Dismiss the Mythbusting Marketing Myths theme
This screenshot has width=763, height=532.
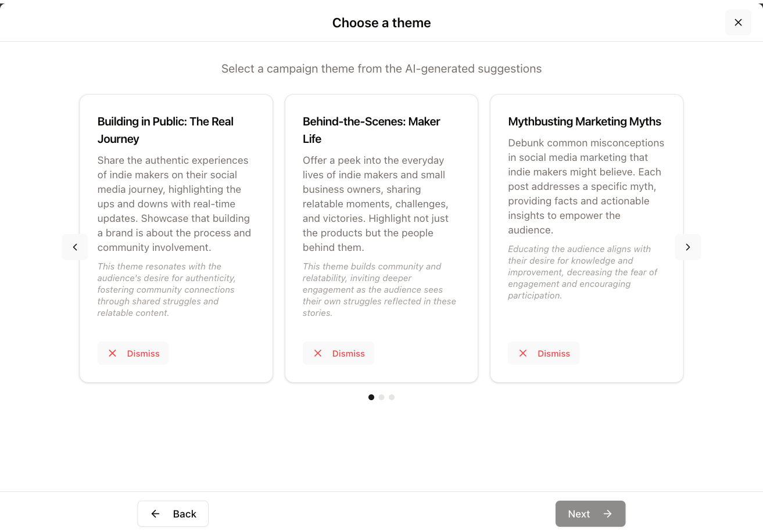click(x=544, y=353)
